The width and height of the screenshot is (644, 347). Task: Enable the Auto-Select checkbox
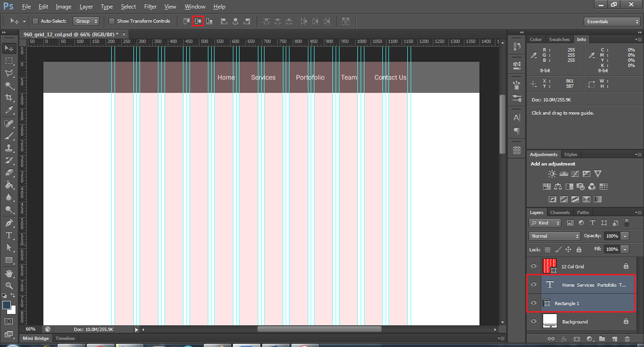[x=35, y=21]
